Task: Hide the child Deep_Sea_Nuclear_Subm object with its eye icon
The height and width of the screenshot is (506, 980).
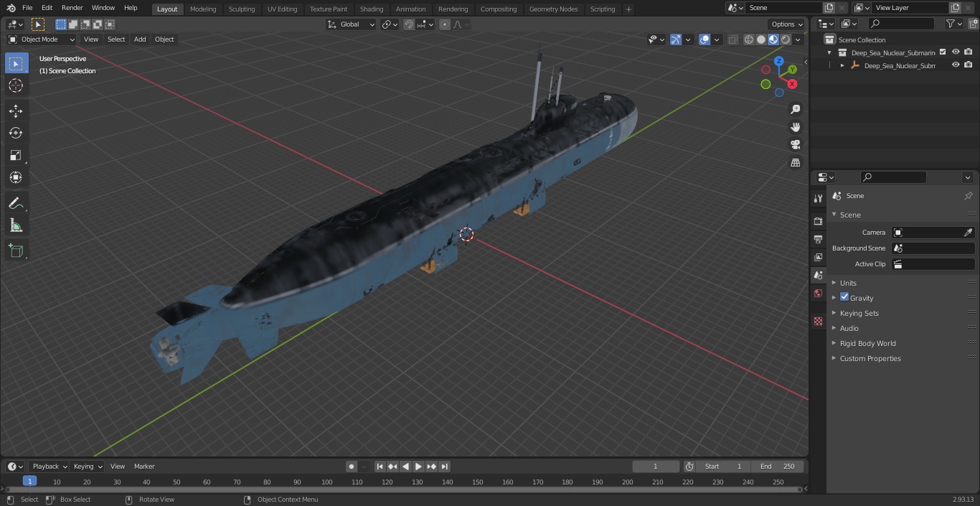Action: (956, 65)
